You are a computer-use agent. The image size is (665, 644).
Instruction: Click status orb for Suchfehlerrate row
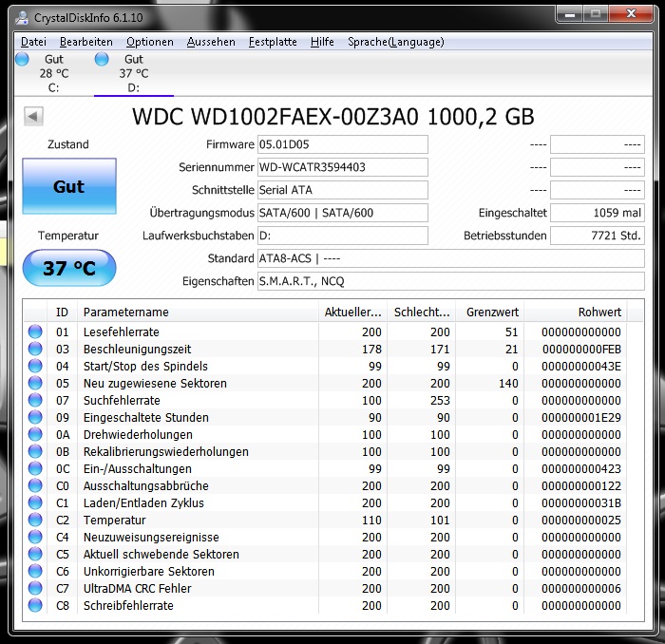tap(35, 400)
